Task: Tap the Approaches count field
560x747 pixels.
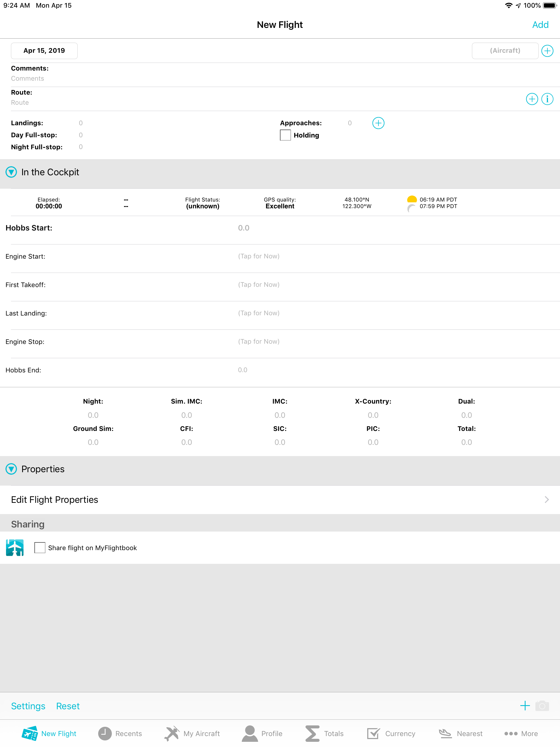Action: pyautogui.click(x=350, y=123)
